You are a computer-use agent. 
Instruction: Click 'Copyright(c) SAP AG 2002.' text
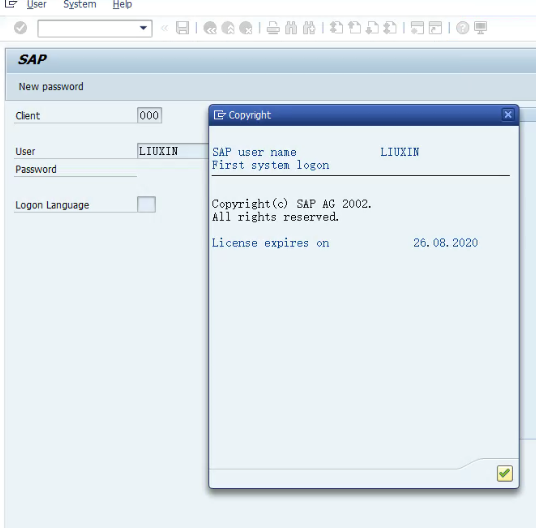point(291,204)
